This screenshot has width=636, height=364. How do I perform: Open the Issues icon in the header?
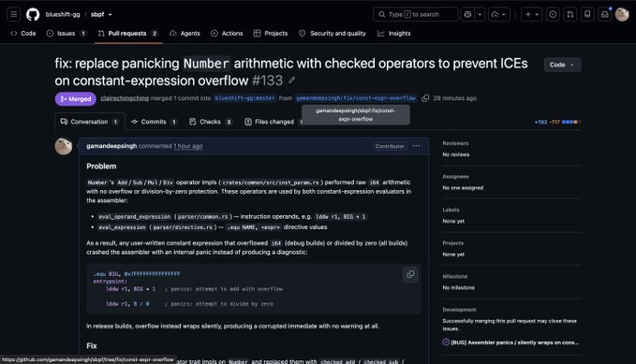553,14
